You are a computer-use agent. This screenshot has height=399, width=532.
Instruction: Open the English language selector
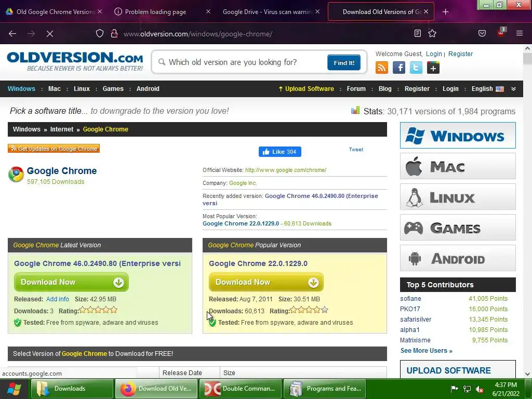tap(487, 89)
